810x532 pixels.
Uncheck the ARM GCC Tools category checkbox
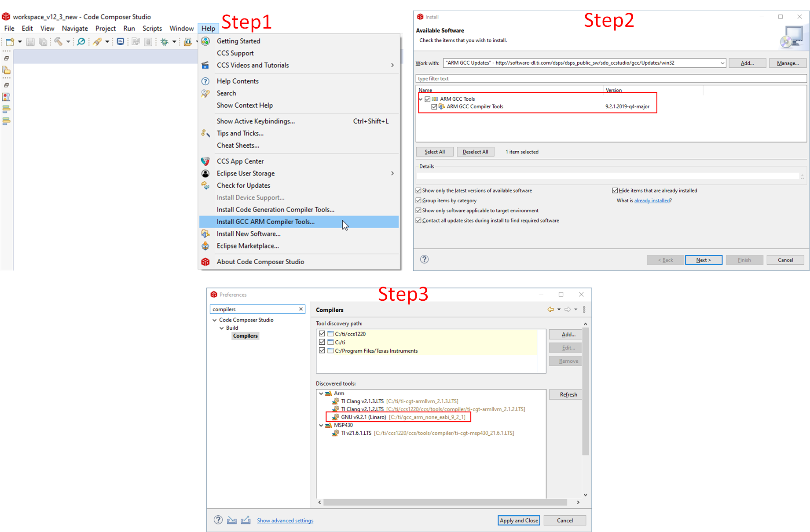428,99
